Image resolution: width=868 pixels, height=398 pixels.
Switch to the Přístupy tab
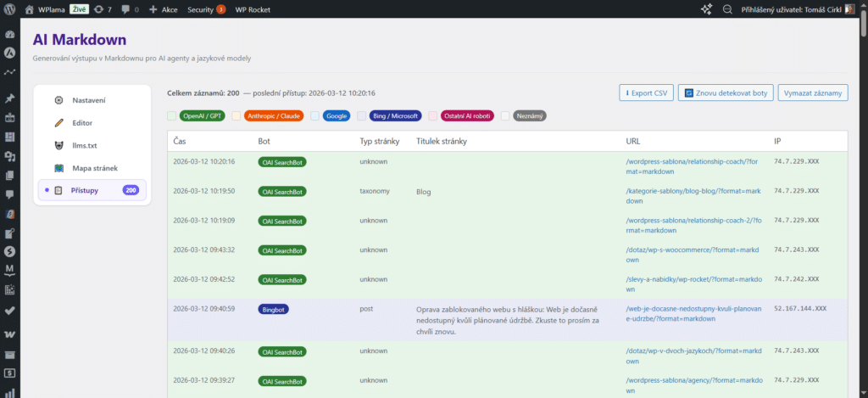point(92,191)
